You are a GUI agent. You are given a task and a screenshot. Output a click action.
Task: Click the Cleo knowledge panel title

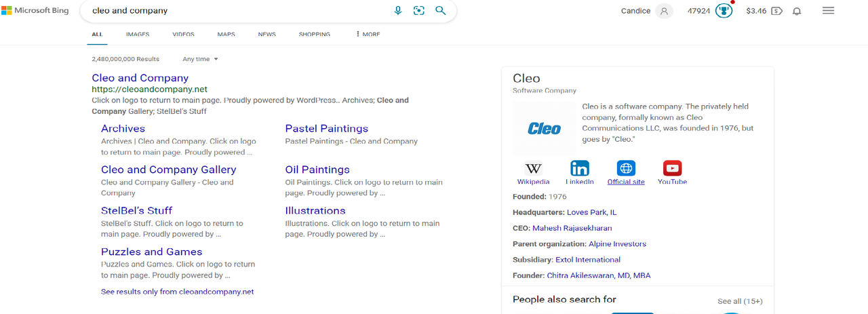[x=527, y=78]
